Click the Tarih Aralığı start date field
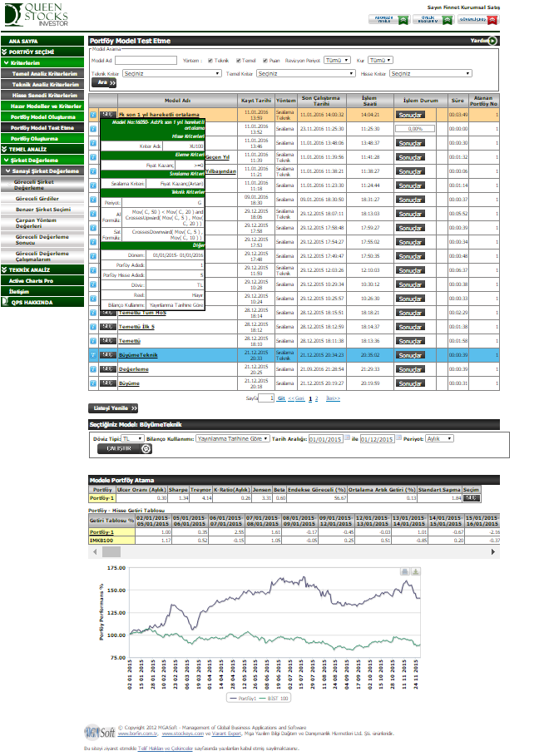The image size is (544, 756). [x=325, y=439]
